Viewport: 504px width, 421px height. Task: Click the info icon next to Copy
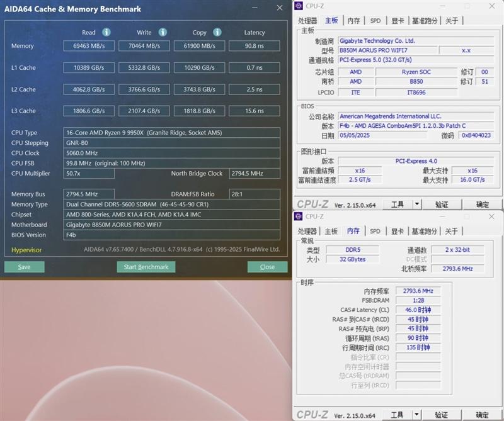[x=217, y=32]
